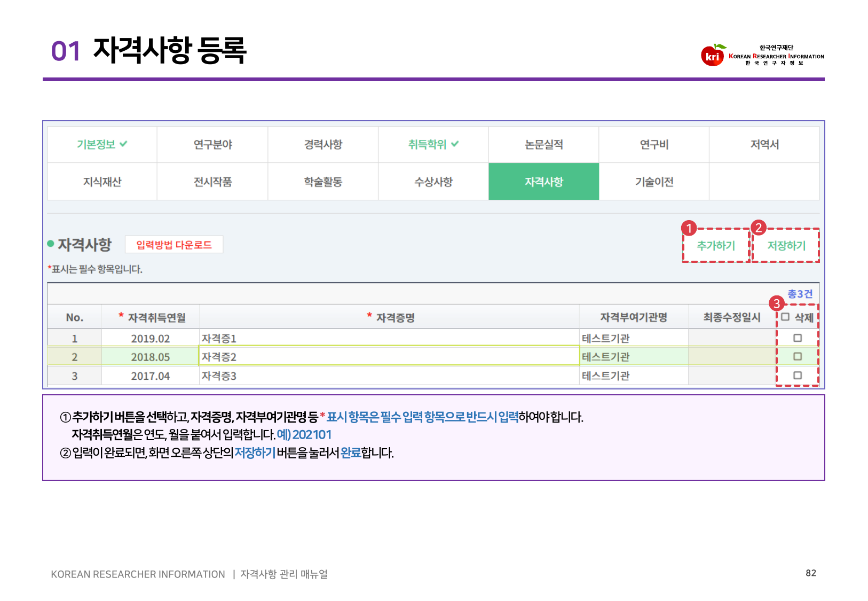Go to the 논문실적 tab
The height and width of the screenshot is (601, 868).
pyautogui.click(x=543, y=144)
